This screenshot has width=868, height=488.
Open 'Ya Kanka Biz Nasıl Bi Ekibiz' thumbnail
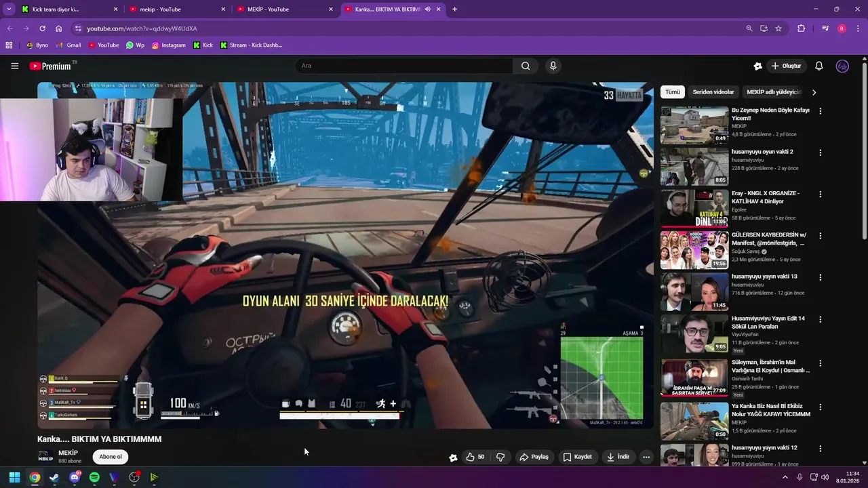click(694, 420)
